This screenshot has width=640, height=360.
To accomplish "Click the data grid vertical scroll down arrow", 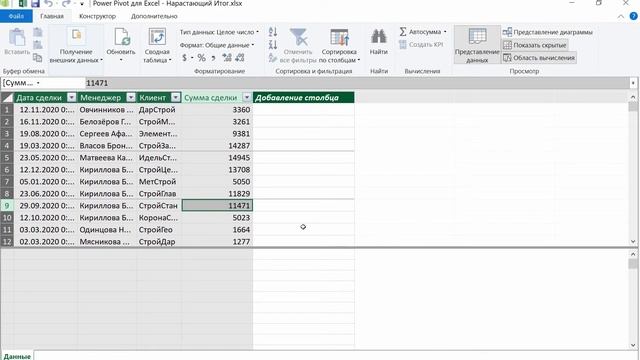I will coord(633,242).
